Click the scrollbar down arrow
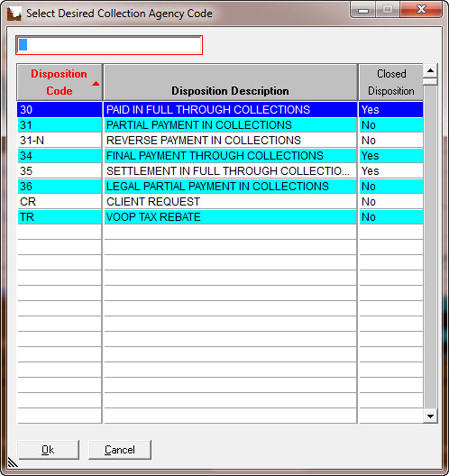Screen dimensions: 449x476 pyautogui.click(x=430, y=416)
